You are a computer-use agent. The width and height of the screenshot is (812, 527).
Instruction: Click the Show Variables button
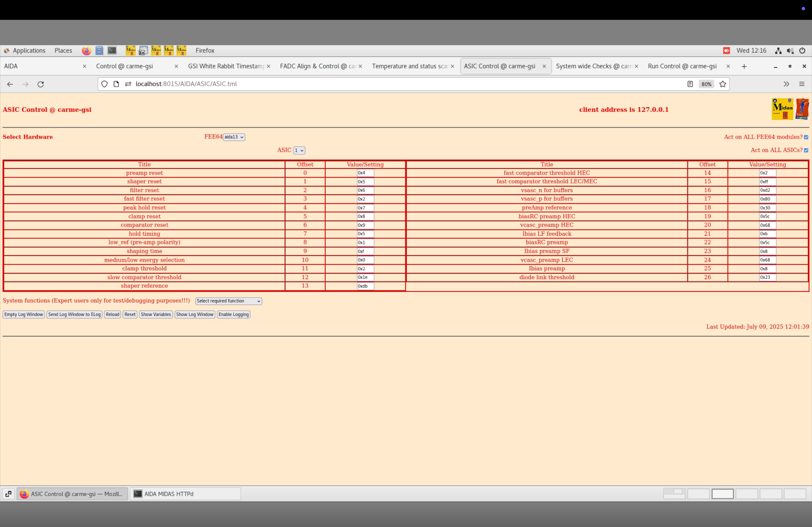155,314
